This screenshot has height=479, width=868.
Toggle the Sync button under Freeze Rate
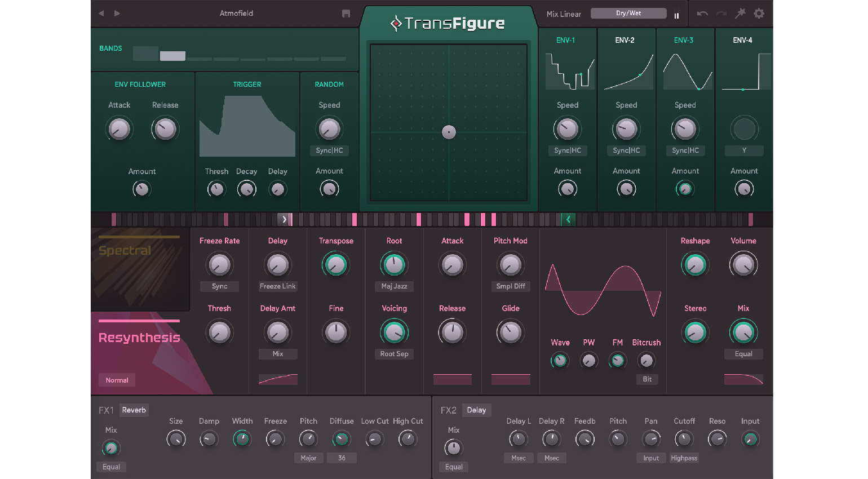coord(219,286)
